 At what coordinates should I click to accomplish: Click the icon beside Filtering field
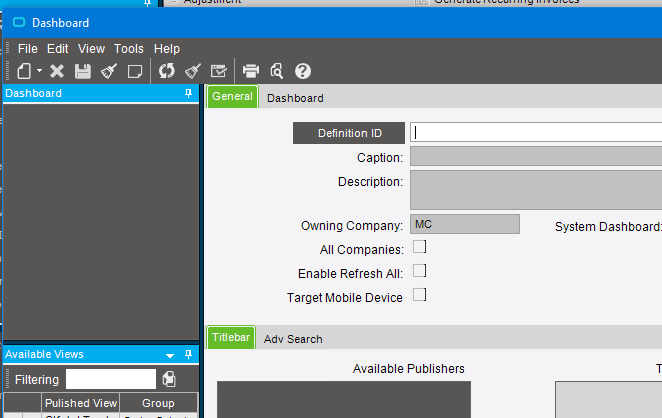tap(169, 379)
